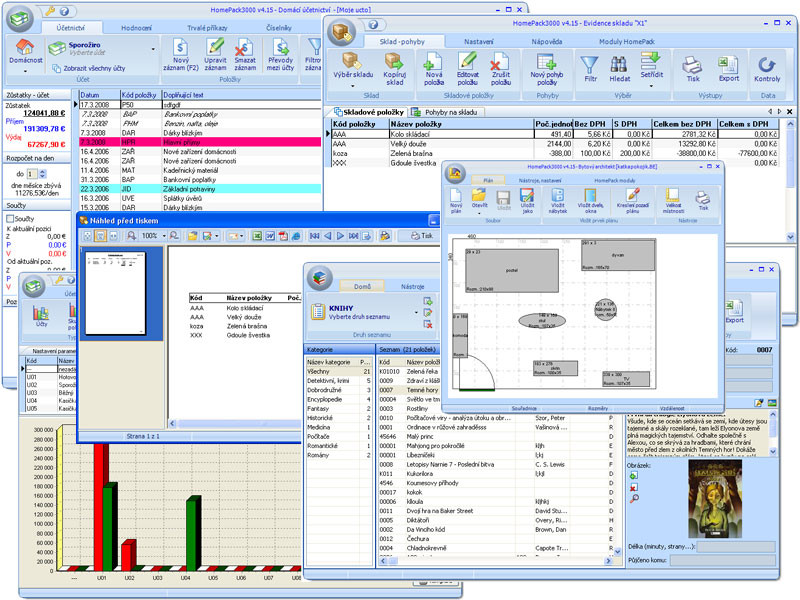
Task: Click the Délka (minuty, strany) input field
Action: pos(736,546)
